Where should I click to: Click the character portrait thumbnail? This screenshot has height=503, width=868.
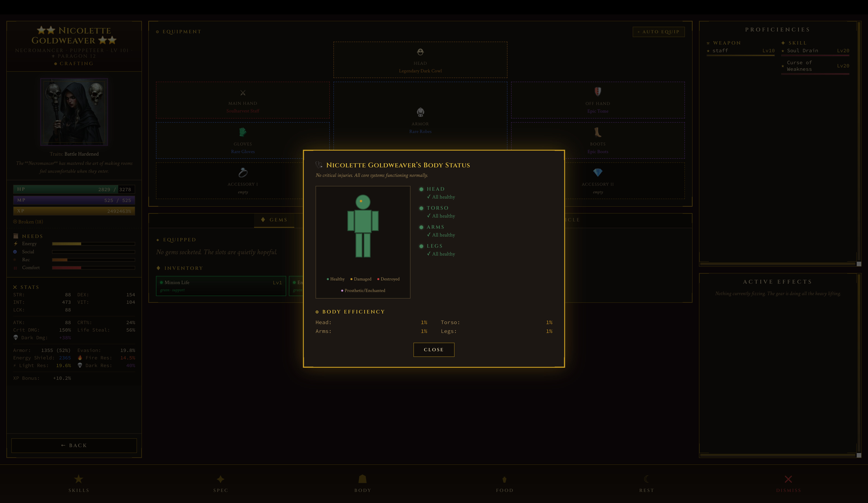point(74,112)
